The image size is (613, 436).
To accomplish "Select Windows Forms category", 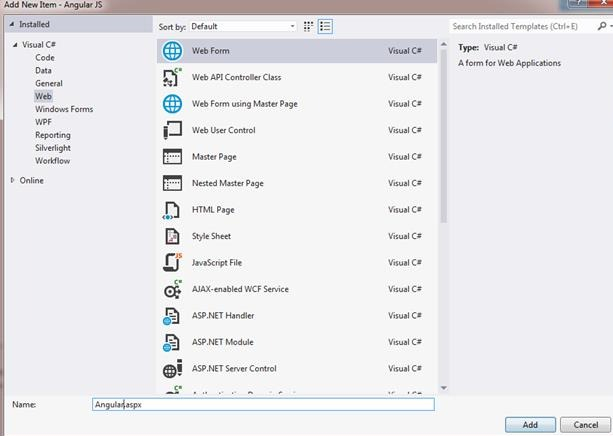I will 64,109.
